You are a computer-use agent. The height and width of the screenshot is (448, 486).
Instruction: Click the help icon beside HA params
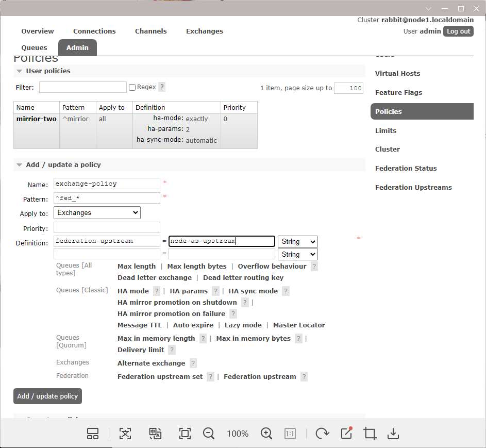(x=216, y=291)
